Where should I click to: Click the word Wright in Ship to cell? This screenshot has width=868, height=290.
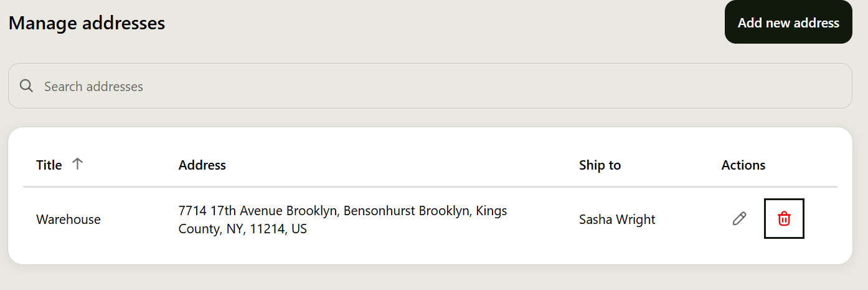[636, 219]
